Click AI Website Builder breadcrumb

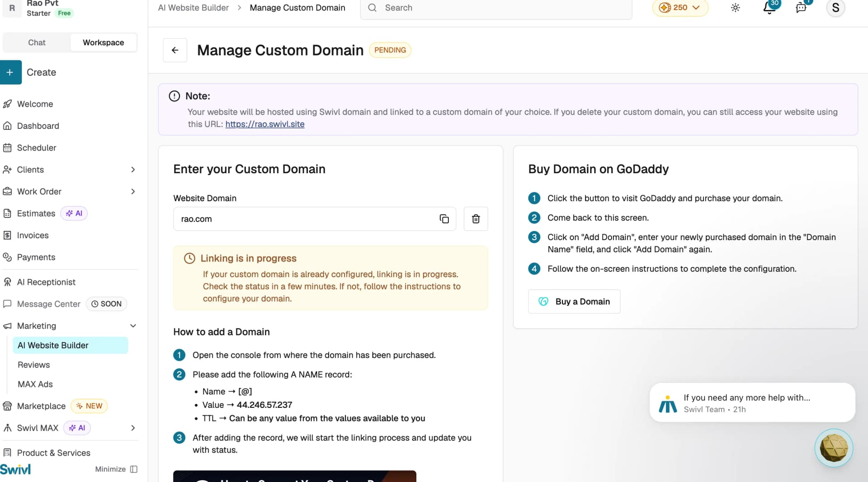pyautogui.click(x=193, y=8)
